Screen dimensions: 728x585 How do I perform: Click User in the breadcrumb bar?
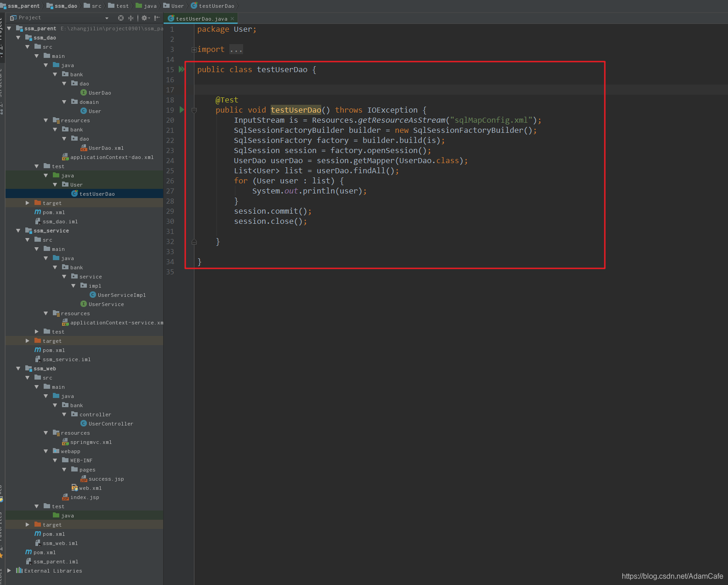tap(173, 6)
